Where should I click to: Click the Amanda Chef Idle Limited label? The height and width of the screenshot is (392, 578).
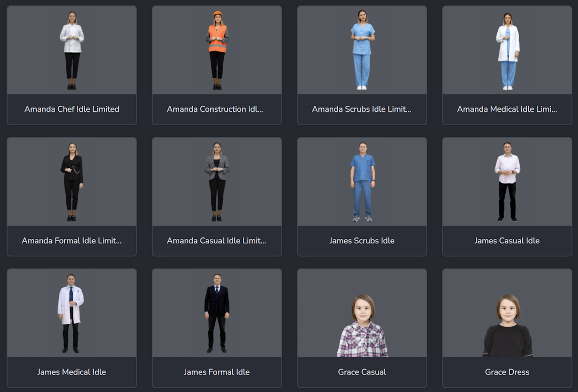point(72,109)
